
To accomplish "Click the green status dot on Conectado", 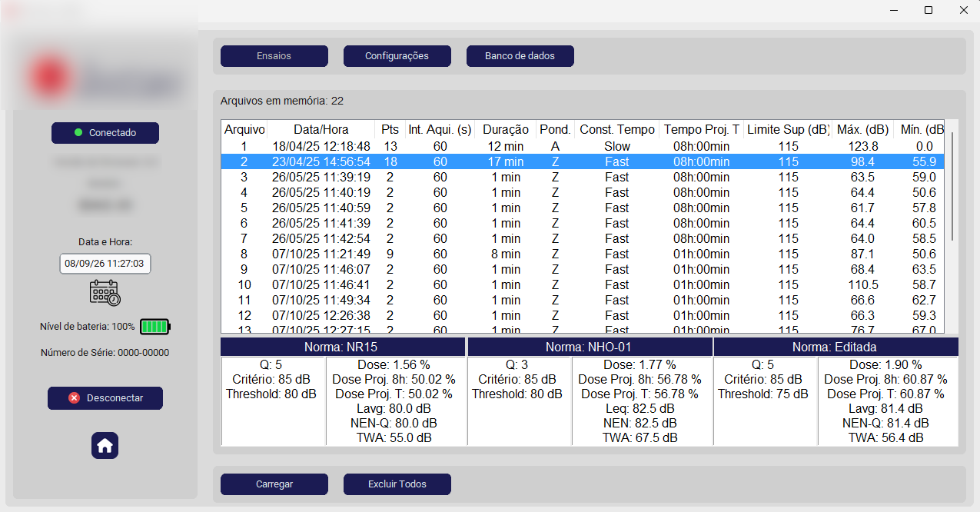I will (78, 133).
